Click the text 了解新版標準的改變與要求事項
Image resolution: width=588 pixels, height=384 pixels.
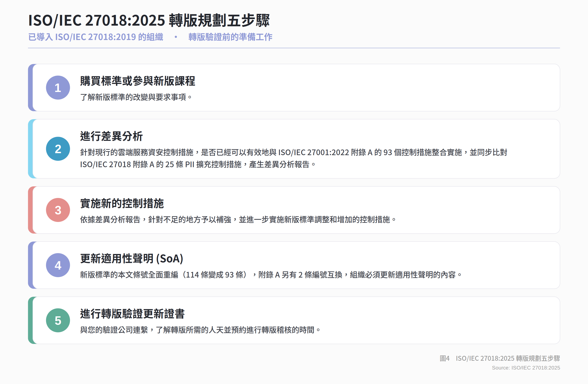click(x=136, y=97)
